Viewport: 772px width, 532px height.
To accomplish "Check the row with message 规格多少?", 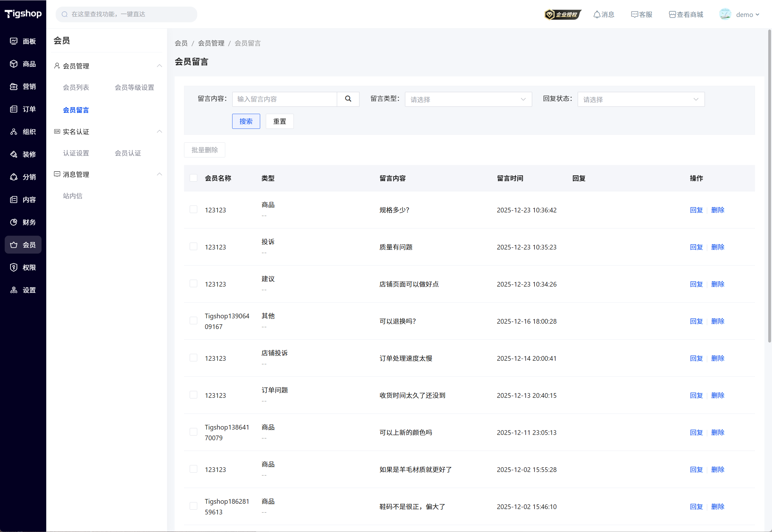I will click(x=193, y=209).
